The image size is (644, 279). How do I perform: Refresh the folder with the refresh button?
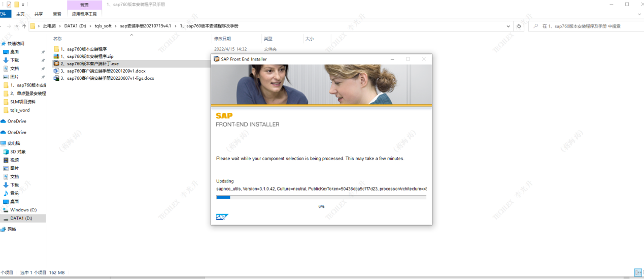519,26
